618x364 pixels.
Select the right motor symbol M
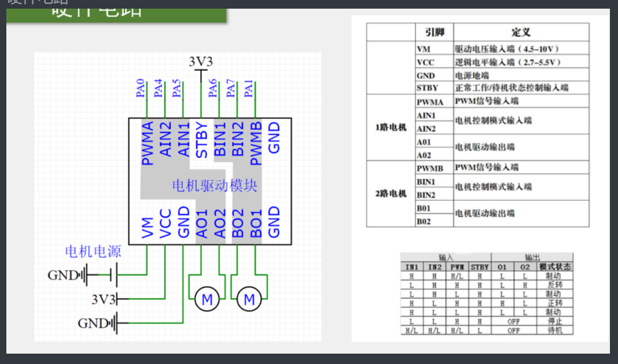click(249, 299)
